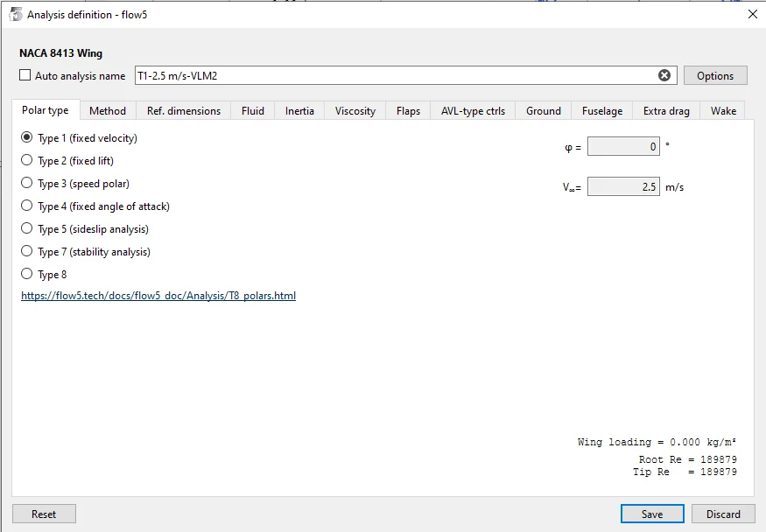Click the Wing loading value text

657,442
